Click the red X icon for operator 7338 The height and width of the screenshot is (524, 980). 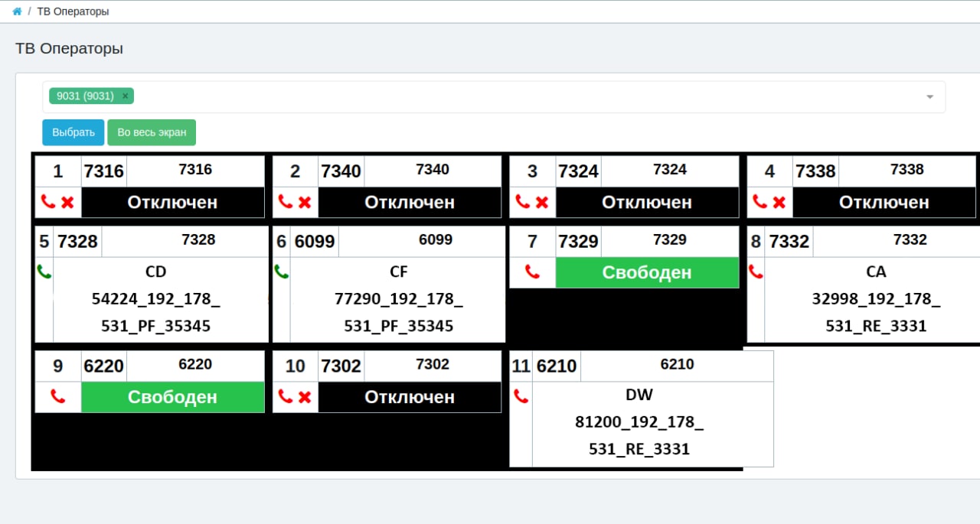point(779,203)
